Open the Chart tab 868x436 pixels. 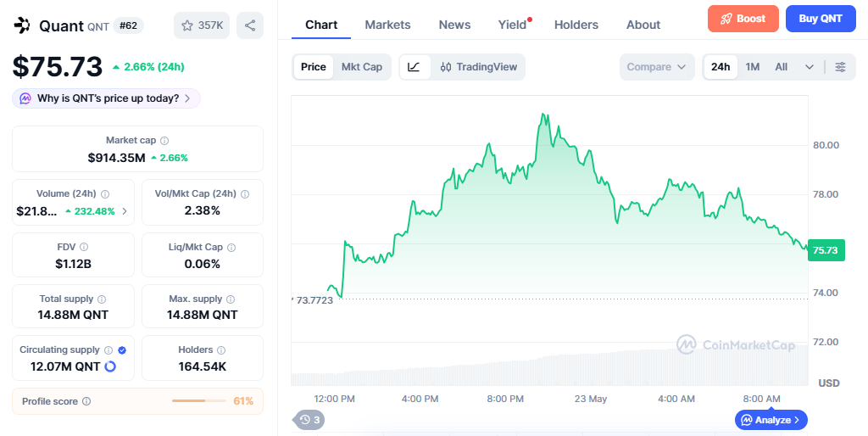coord(321,25)
